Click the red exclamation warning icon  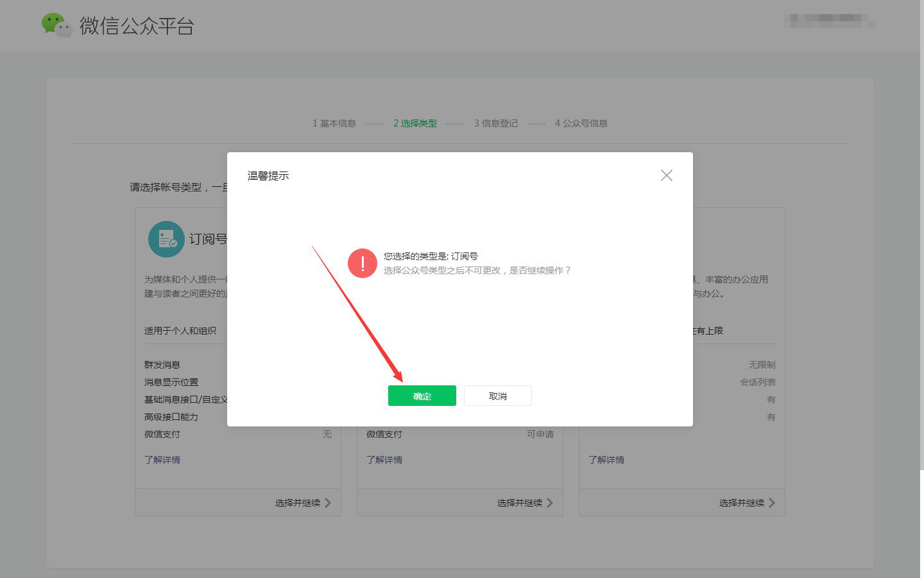(361, 263)
